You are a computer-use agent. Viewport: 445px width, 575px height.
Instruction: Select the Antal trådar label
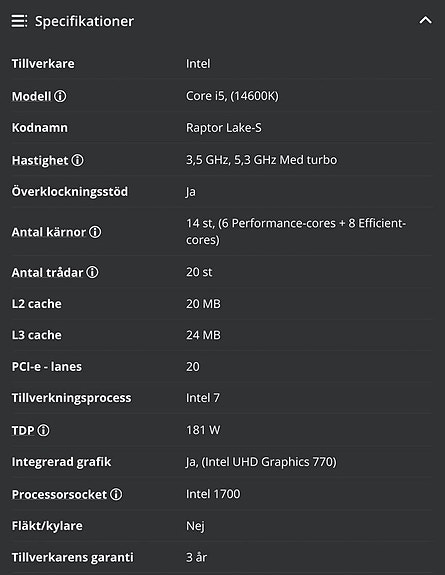(47, 272)
